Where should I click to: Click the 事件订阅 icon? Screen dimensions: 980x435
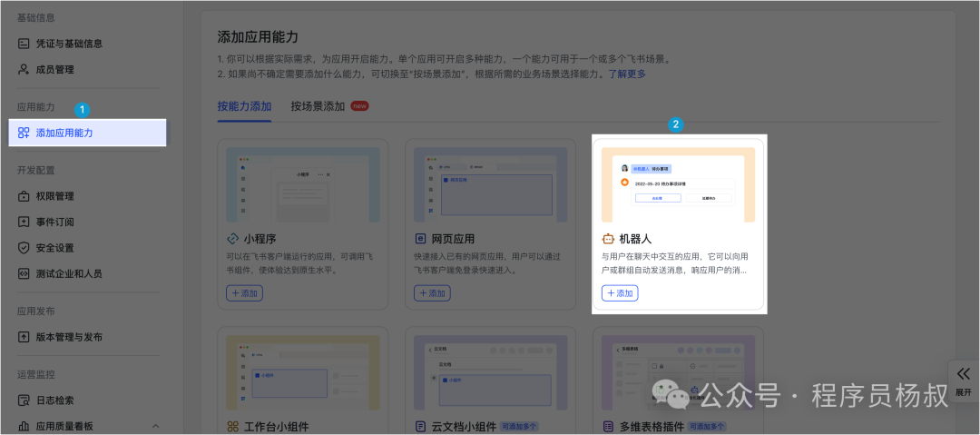coord(24,222)
